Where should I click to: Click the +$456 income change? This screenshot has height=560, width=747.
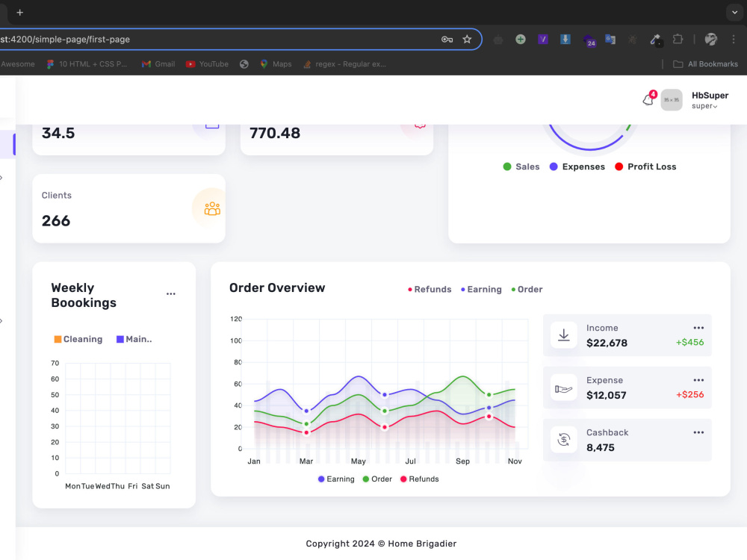click(689, 342)
